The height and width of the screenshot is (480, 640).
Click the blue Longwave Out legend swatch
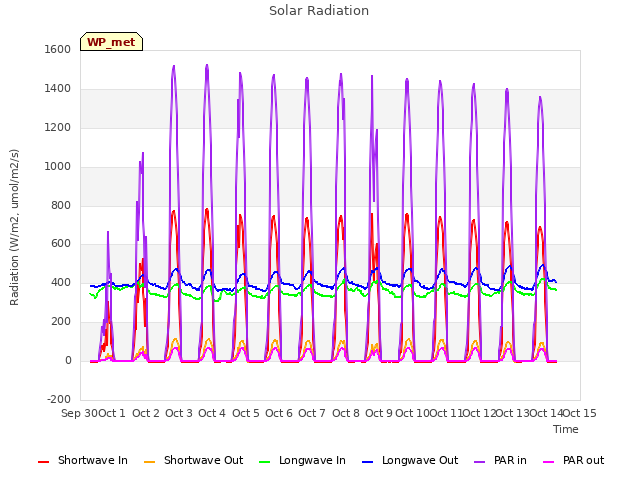pyautogui.click(x=368, y=462)
